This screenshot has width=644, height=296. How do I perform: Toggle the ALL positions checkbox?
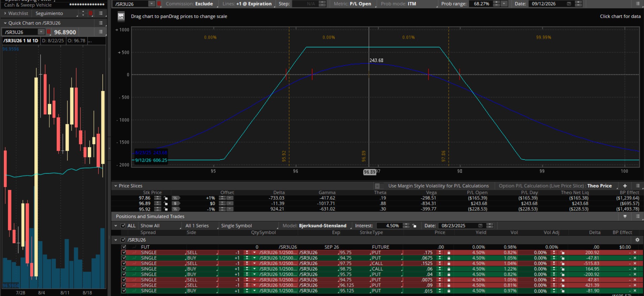123,226
